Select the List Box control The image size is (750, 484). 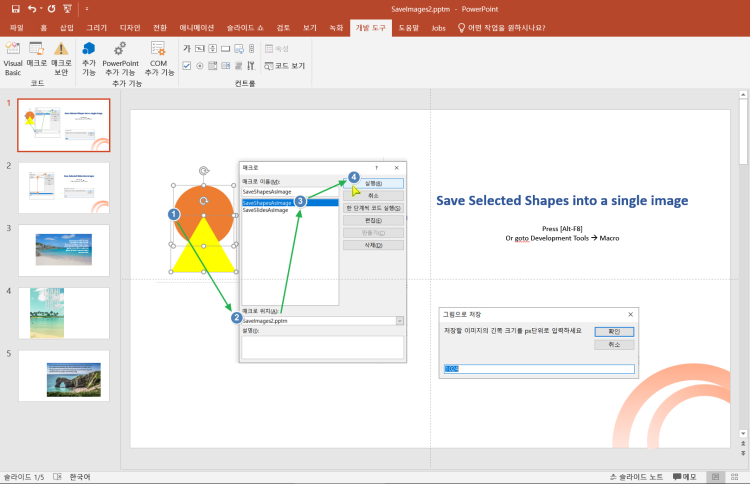coord(225,66)
